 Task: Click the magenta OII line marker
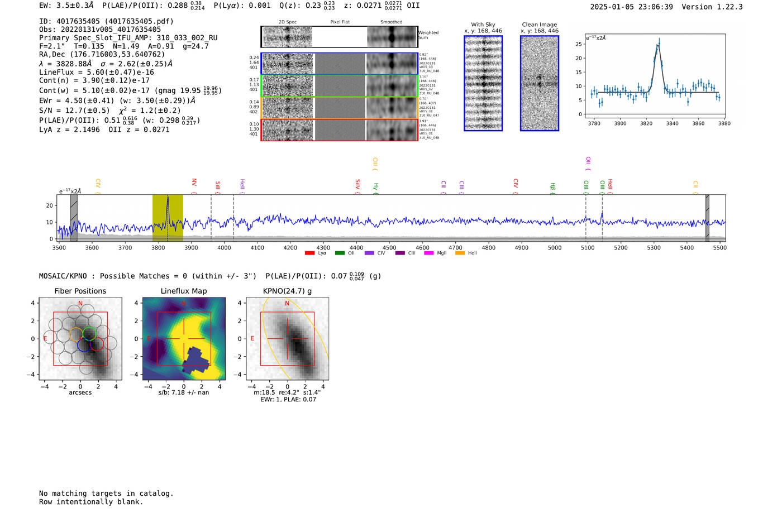click(588, 164)
